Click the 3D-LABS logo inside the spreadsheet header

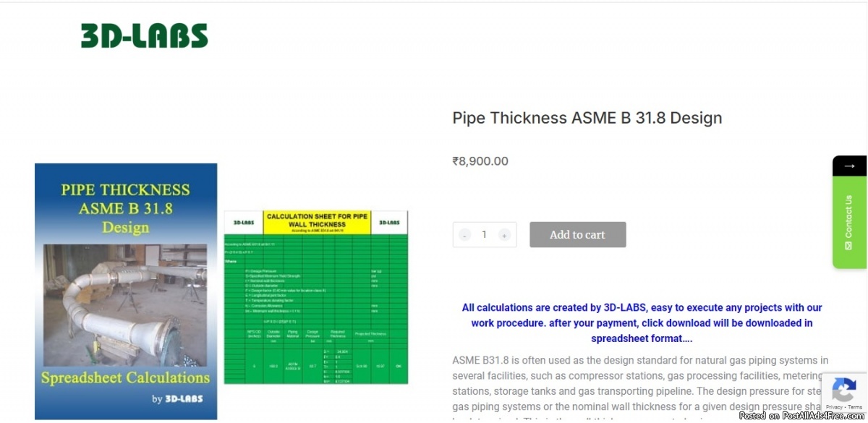pyautogui.click(x=243, y=223)
